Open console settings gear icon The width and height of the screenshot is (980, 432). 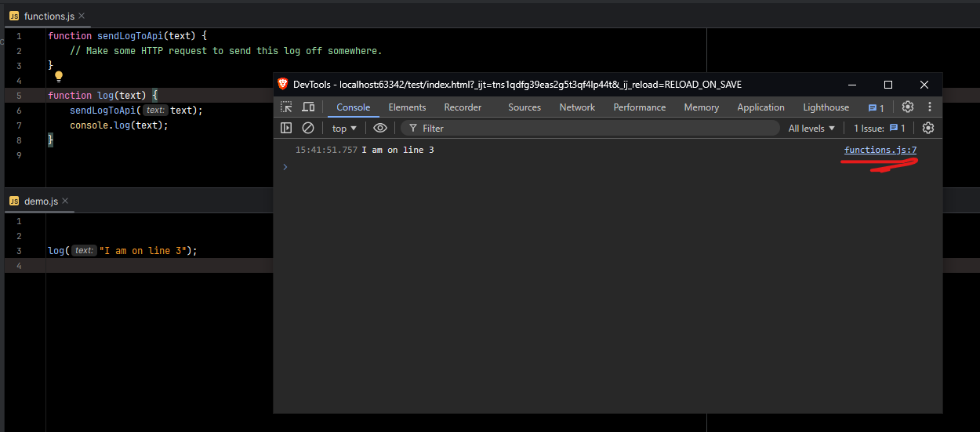click(928, 128)
